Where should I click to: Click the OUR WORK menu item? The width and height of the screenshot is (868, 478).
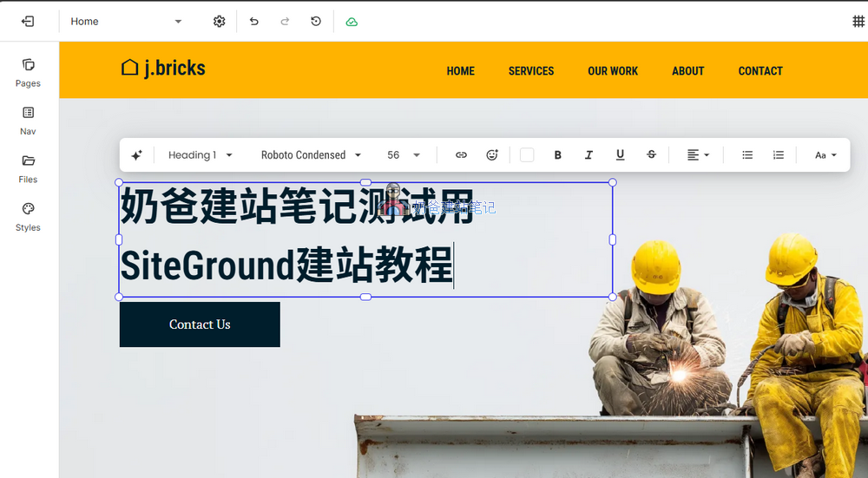point(613,71)
